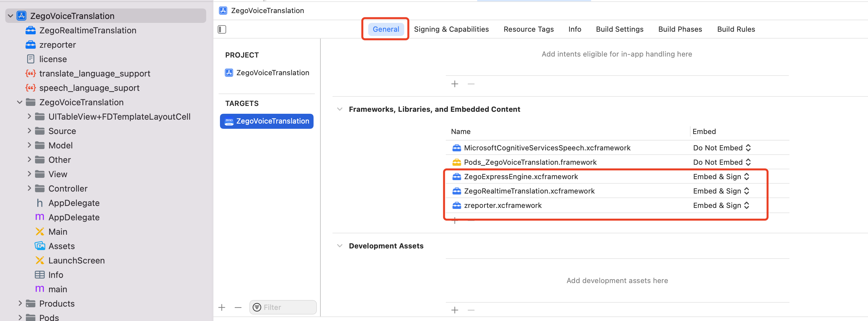Focus the targets Filter field
The height and width of the screenshot is (321, 868).
point(283,307)
